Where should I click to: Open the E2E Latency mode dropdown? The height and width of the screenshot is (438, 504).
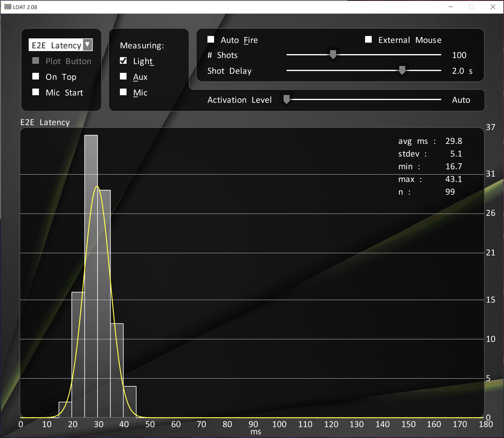point(60,45)
